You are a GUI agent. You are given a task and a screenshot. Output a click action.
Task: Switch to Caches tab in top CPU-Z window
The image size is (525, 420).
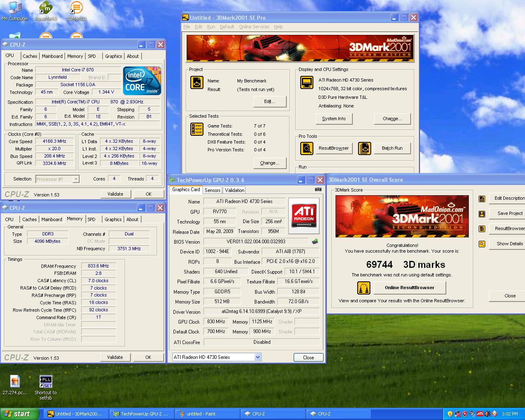pos(30,56)
